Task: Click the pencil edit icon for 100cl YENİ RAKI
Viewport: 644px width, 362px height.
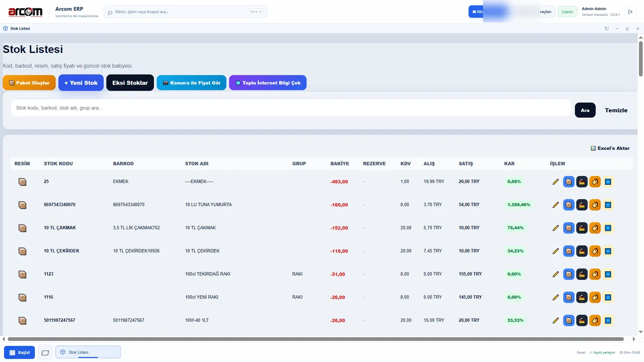Action: tap(556, 298)
